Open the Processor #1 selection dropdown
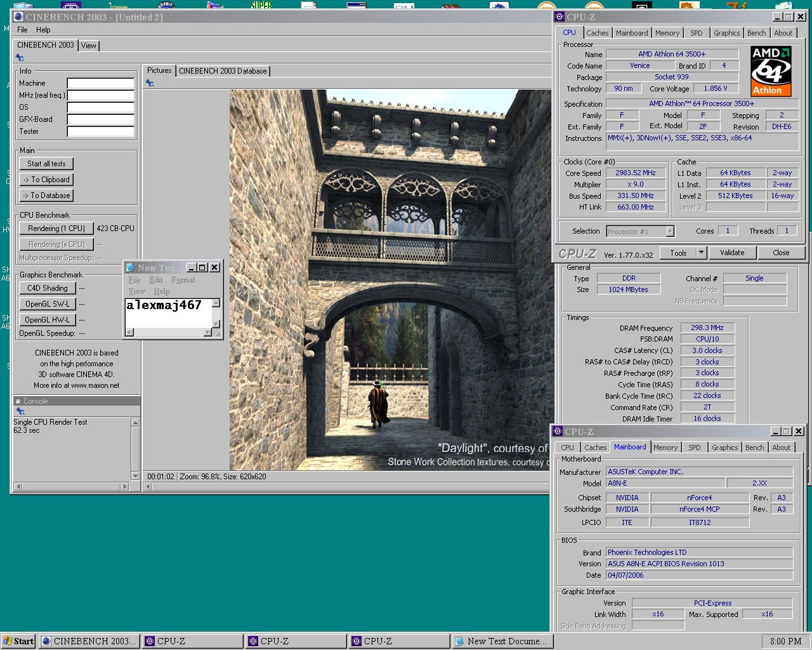Image resolution: width=812 pixels, height=650 pixels. [x=670, y=232]
